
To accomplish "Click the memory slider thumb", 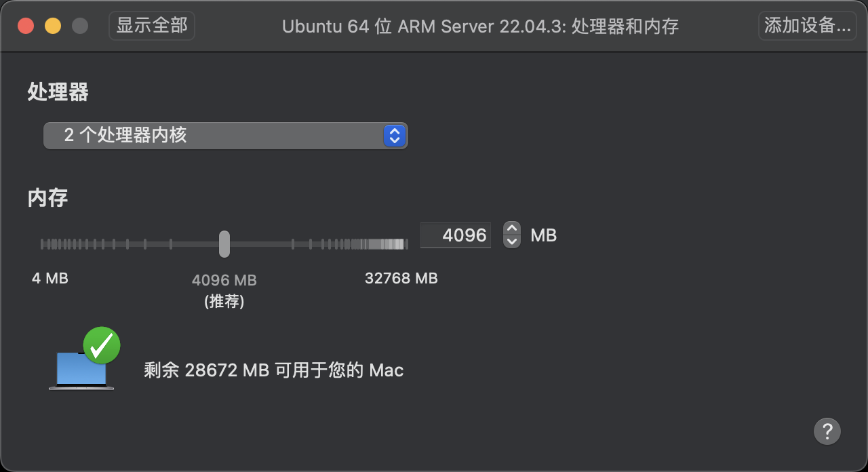I will 224,244.
